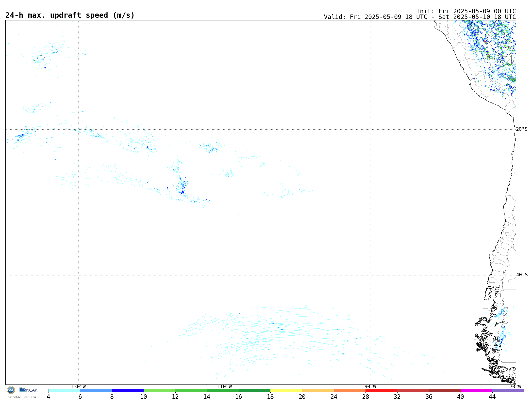This screenshot has height=400, width=532.
Task: Click the 'Valid:' date range line
Action: tap(420, 17)
